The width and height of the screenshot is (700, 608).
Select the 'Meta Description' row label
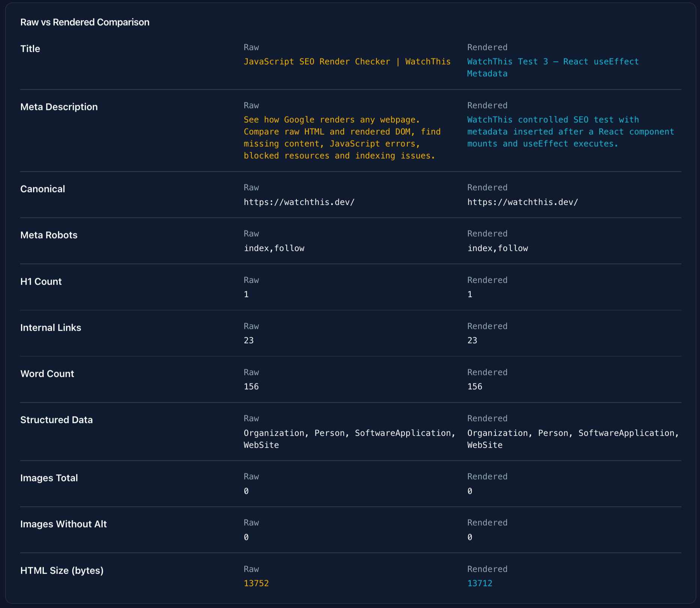point(59,107)
